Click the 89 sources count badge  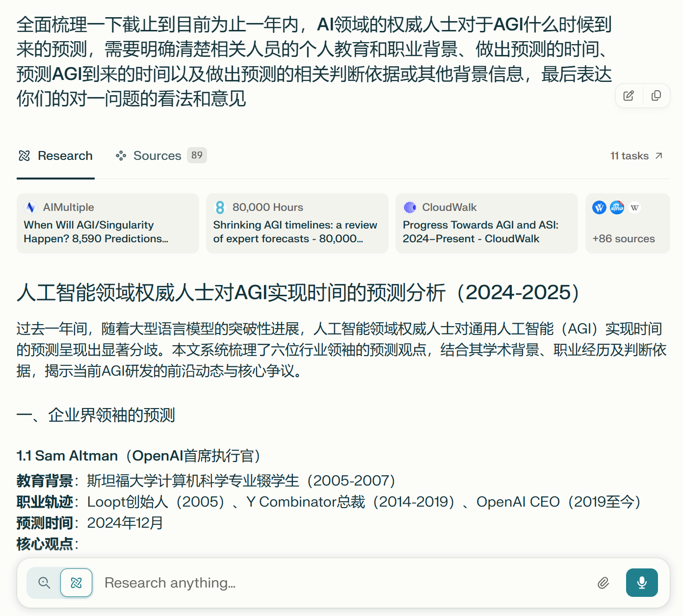197,155
